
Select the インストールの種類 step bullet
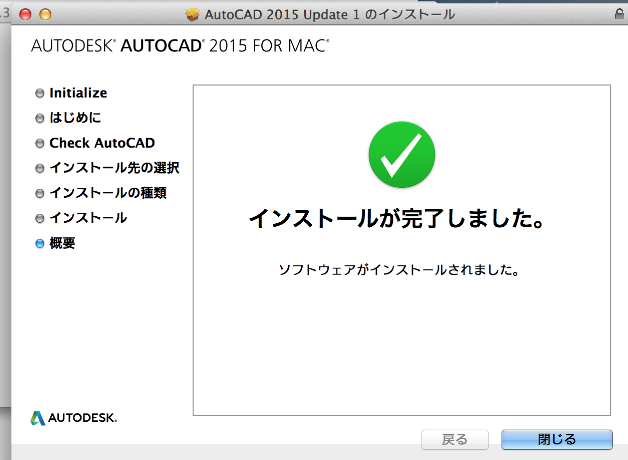tap(39, 193)
